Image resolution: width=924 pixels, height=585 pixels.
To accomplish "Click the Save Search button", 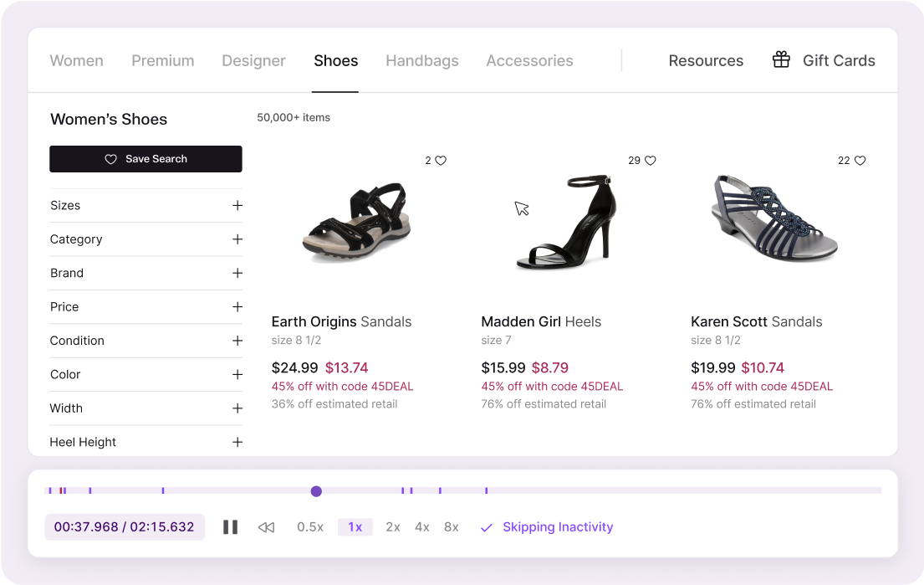I will pyautogui.click(x=145, y=159).
